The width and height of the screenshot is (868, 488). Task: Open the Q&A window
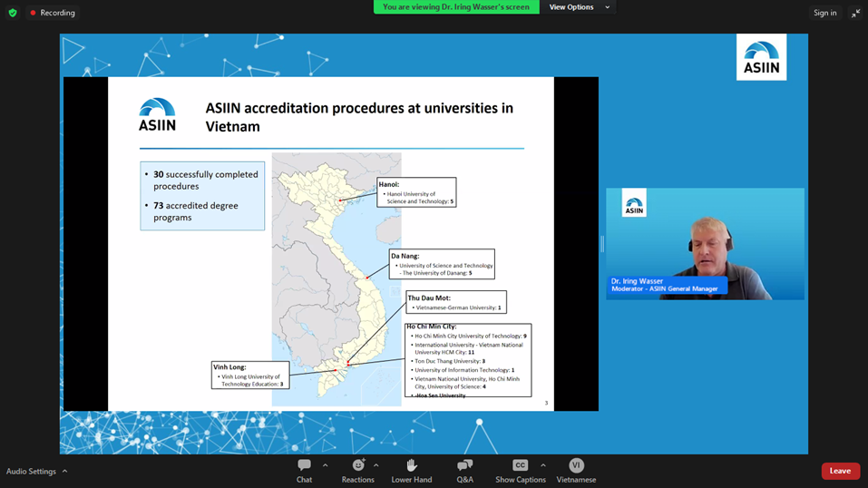(x=465, y=471)
